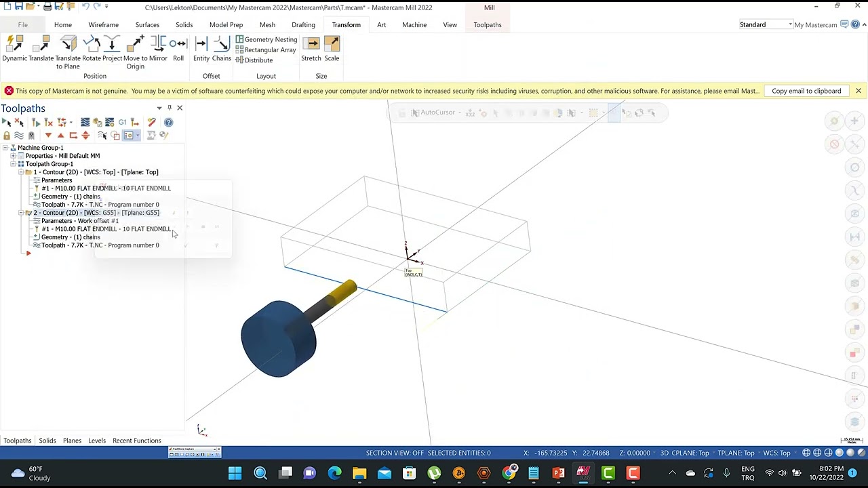Collapse Toolpath Group-1 node
Image resolution: width=868 pixels, height=488 pixels.
(13, 164)
